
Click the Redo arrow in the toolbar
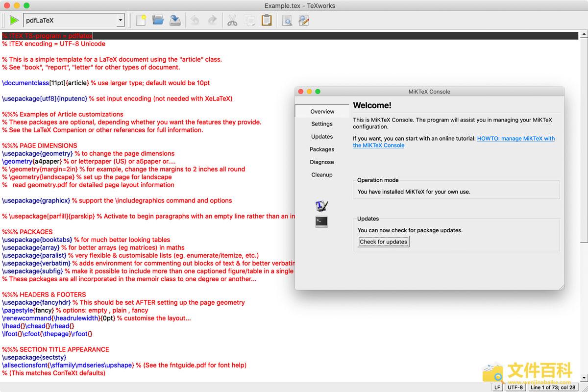click(212, 20)
